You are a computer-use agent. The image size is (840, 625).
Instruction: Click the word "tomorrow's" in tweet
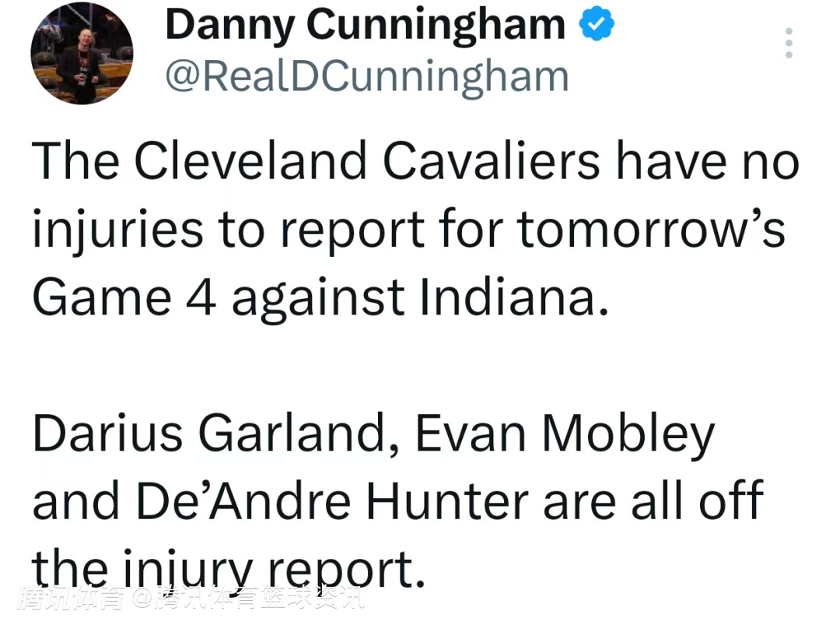(652, 230)
